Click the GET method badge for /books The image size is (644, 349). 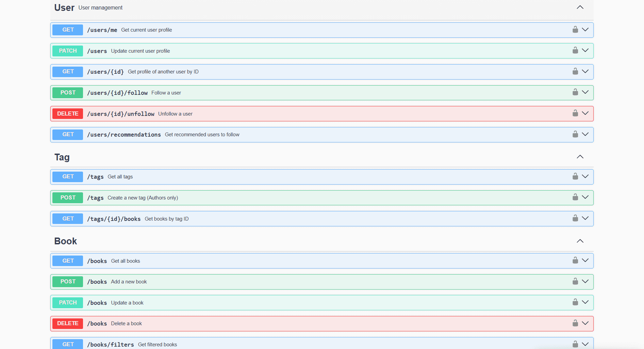tap(68, 261)
